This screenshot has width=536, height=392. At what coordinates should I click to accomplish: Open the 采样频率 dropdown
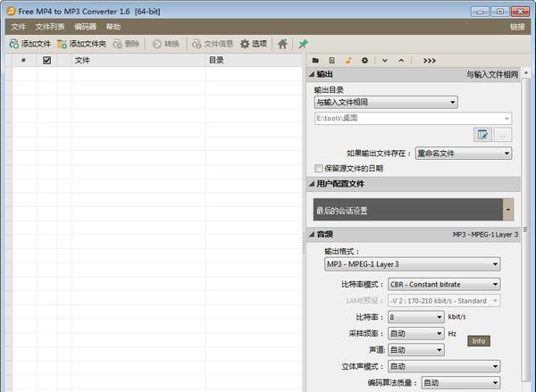pyautogui.click(x=416, y=334)
